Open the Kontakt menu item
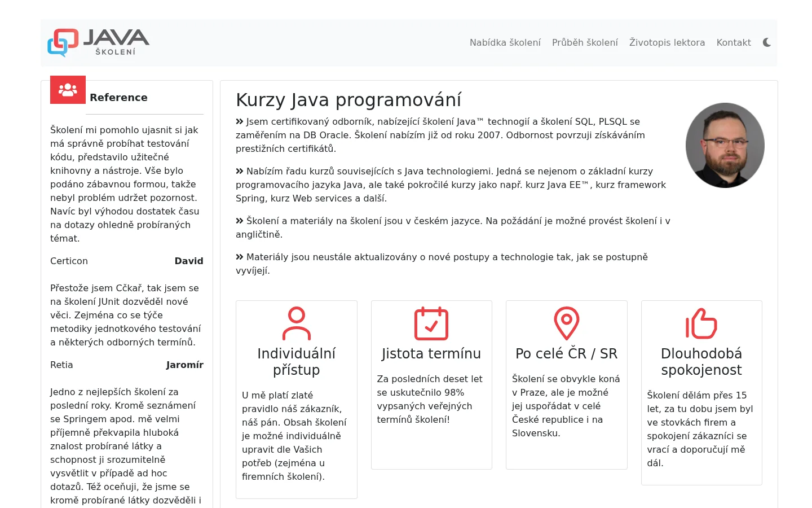The width and height of the screenshot is (812, 508). click(734, 42)
